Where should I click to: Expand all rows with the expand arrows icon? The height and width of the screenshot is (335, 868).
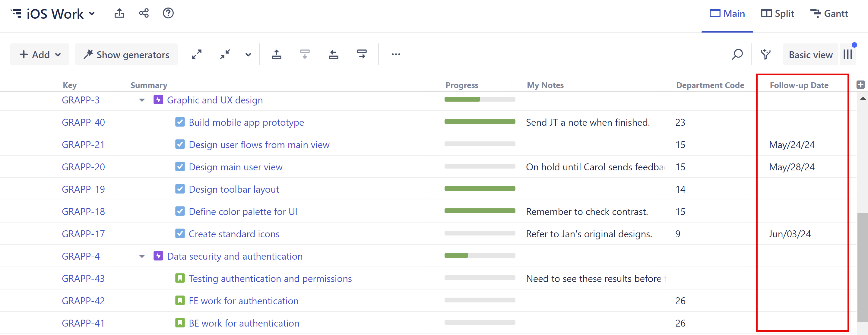tap(196, 54)
